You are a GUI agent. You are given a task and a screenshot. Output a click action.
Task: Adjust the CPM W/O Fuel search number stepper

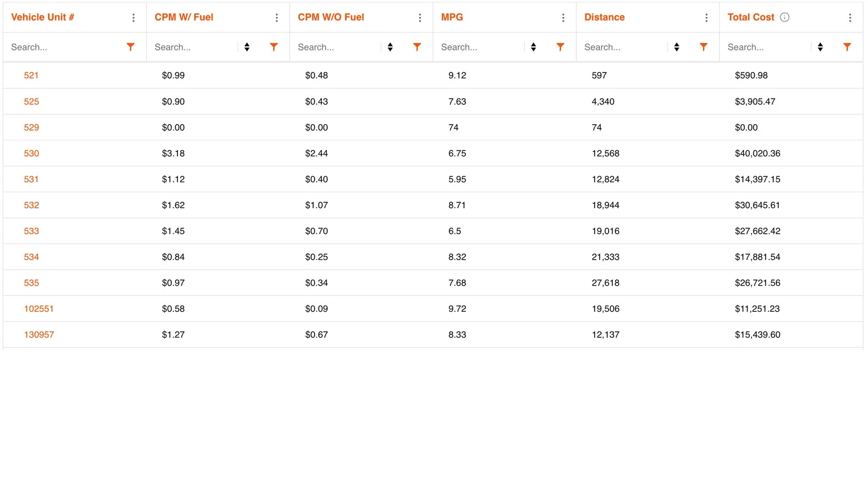point(390,47)
